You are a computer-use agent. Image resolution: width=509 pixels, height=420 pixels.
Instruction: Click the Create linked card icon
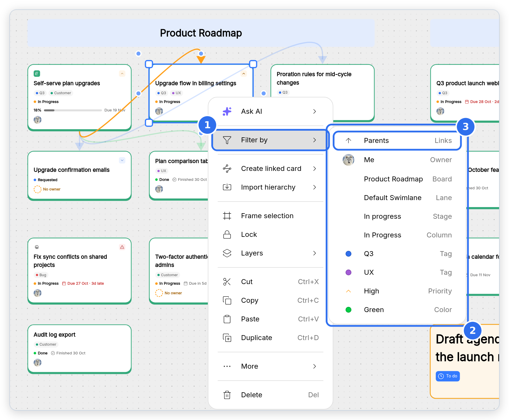tap(227, 169)
